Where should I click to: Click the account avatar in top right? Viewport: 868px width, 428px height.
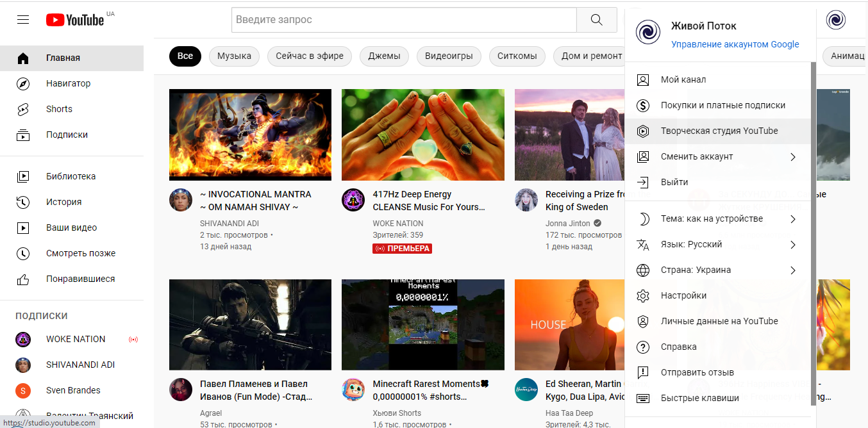click(x=835, y=20)
